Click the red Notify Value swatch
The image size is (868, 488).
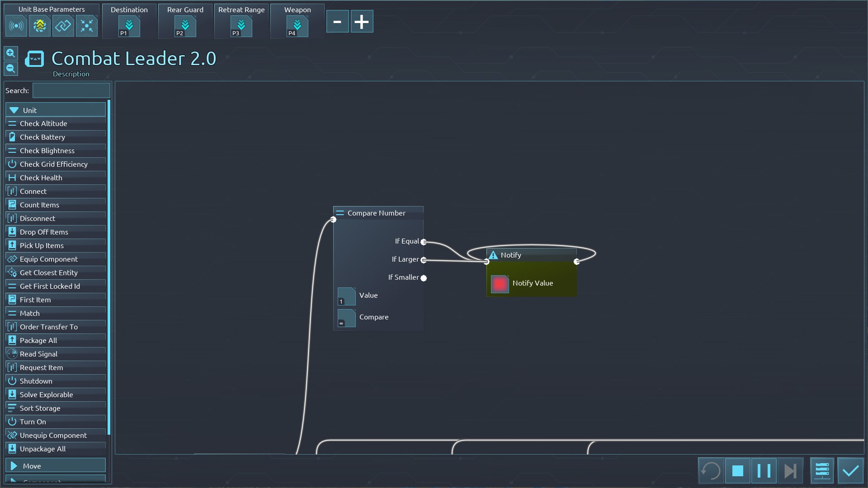pos(500,284)
